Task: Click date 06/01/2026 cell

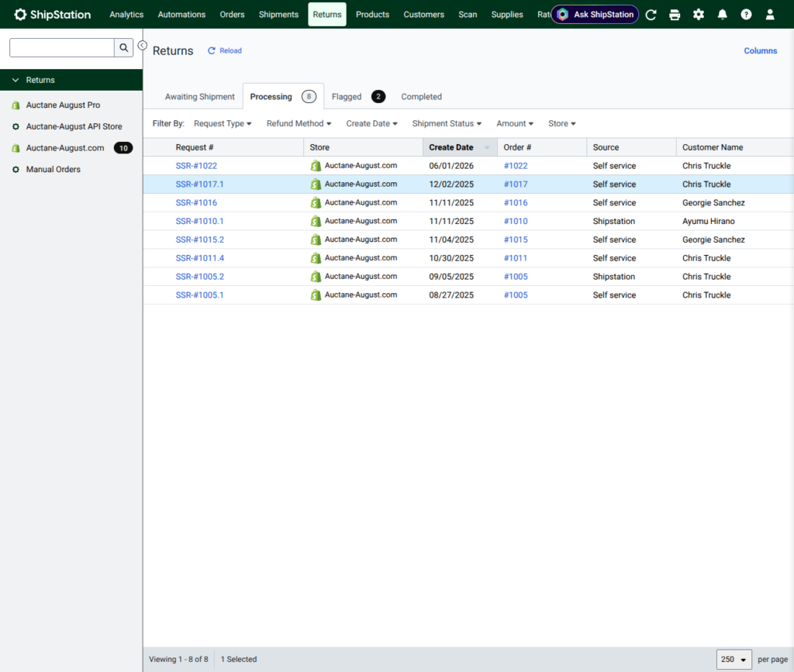Action: 451,166
